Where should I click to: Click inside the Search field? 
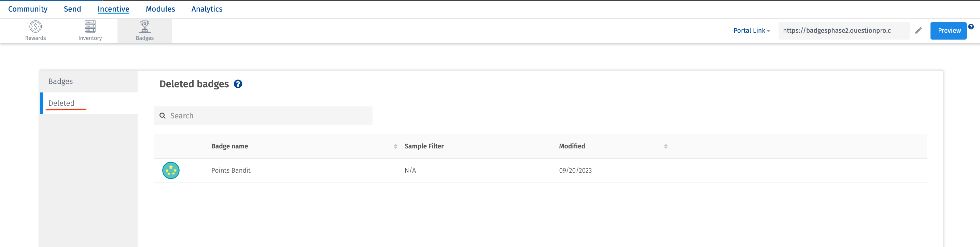(x=263, y=116)
